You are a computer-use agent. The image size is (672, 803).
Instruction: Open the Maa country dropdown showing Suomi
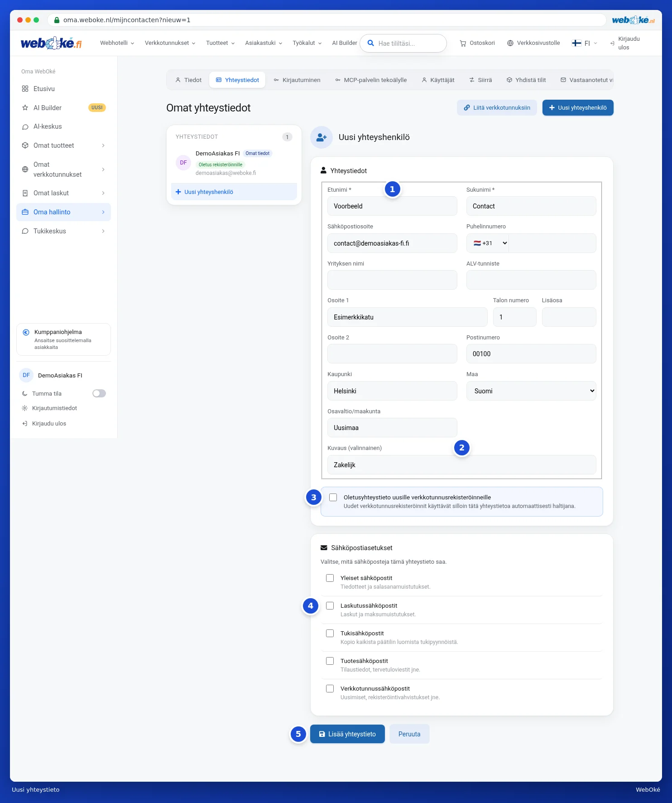tap(531, 391)
